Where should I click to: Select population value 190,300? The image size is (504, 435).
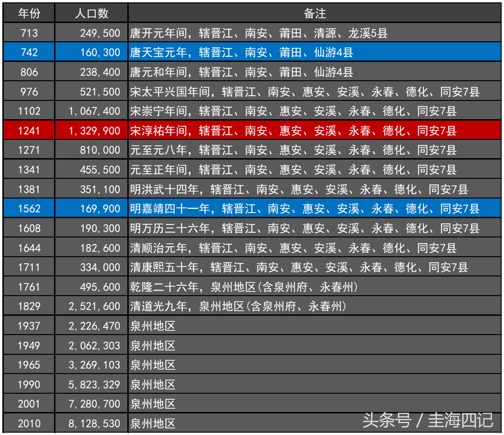pos(100,228)
